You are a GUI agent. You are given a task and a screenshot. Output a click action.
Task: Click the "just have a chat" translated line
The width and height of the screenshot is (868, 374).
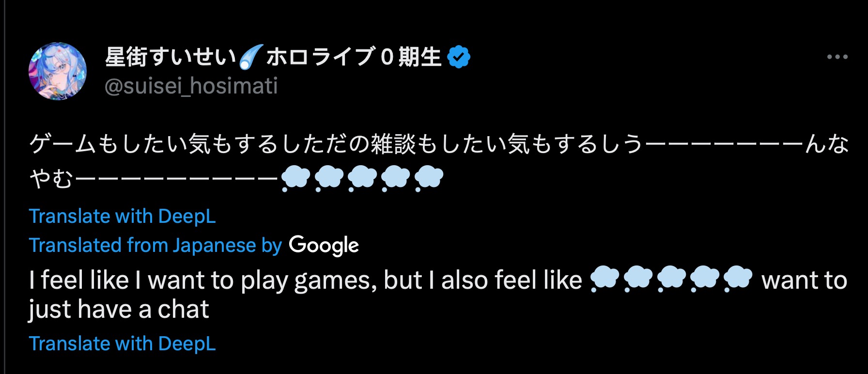click(119, 310)
